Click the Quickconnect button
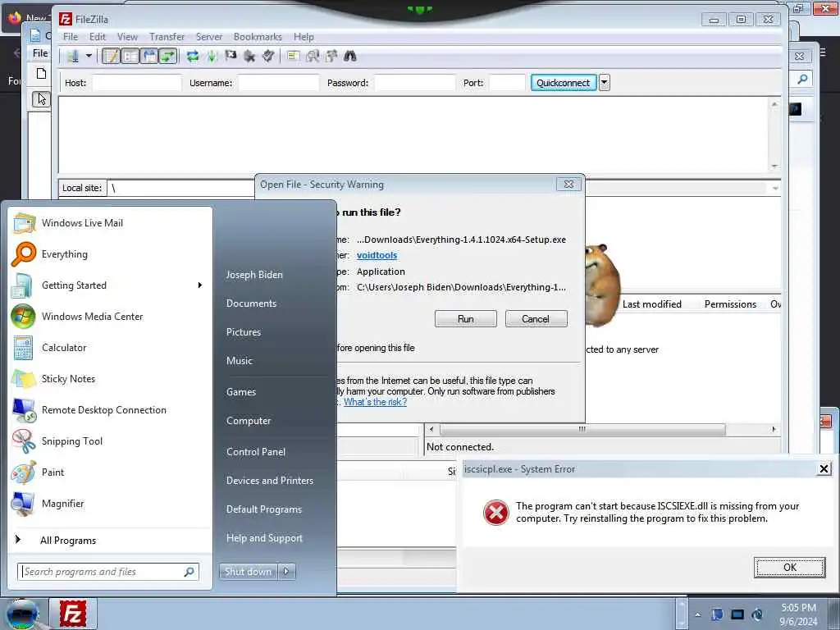840x630 pixels. tap(563, 83)
